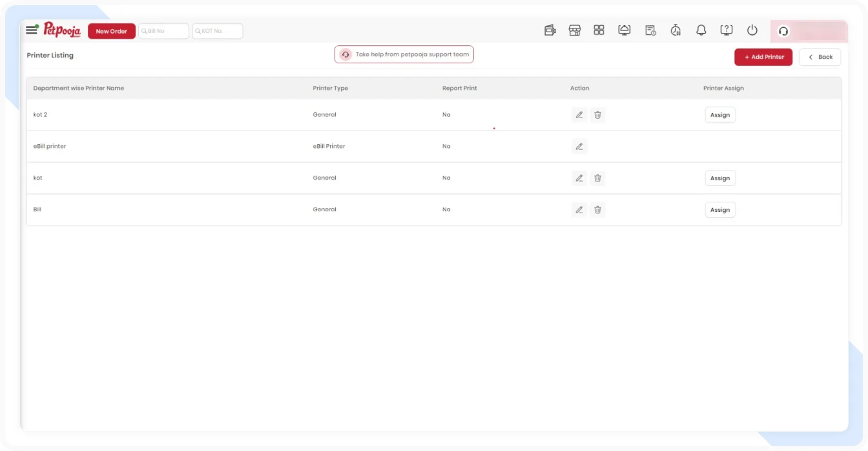Assign the kot printer
This screenshot has height=451, width=868.
[x=719, y=178]
